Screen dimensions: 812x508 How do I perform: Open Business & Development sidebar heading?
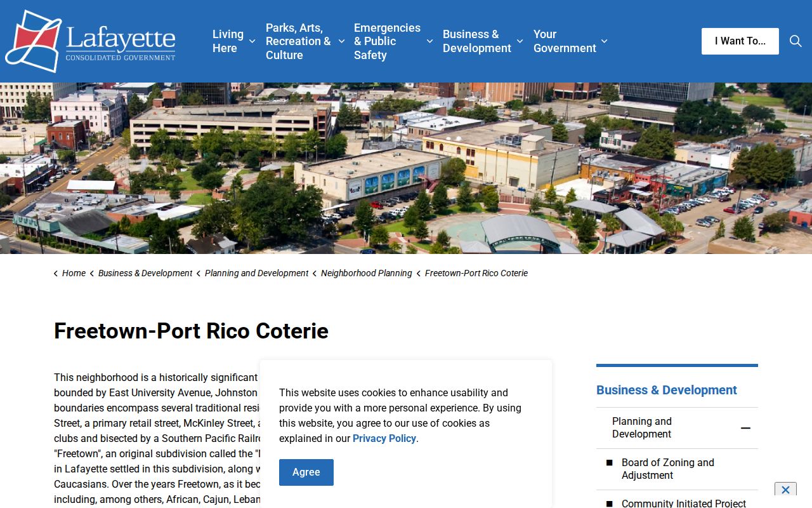667,390
